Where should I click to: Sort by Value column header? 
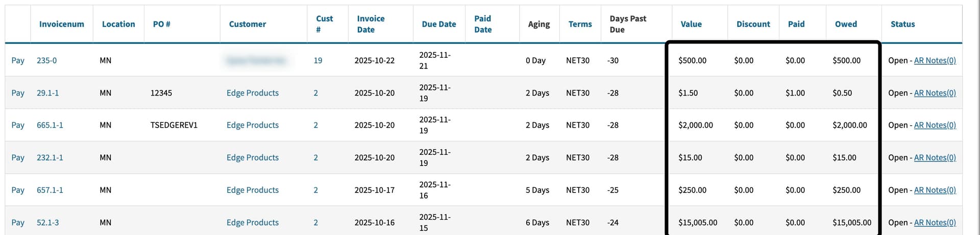pos(691,24)
